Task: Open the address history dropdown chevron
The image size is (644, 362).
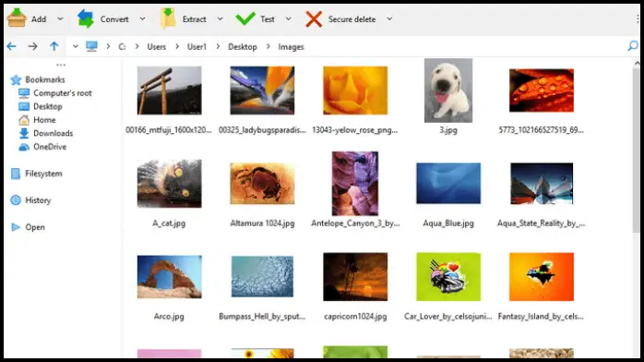Action: [75, 46]
